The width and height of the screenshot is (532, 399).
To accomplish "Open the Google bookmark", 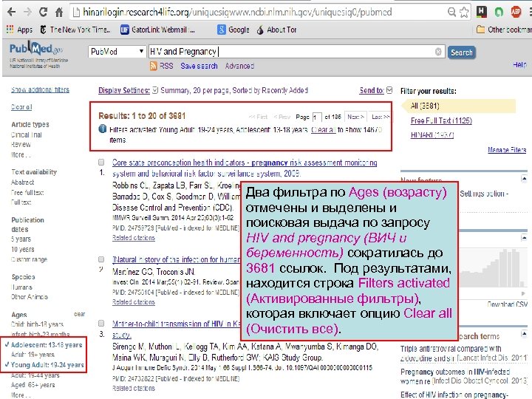I will click(233, 30).
